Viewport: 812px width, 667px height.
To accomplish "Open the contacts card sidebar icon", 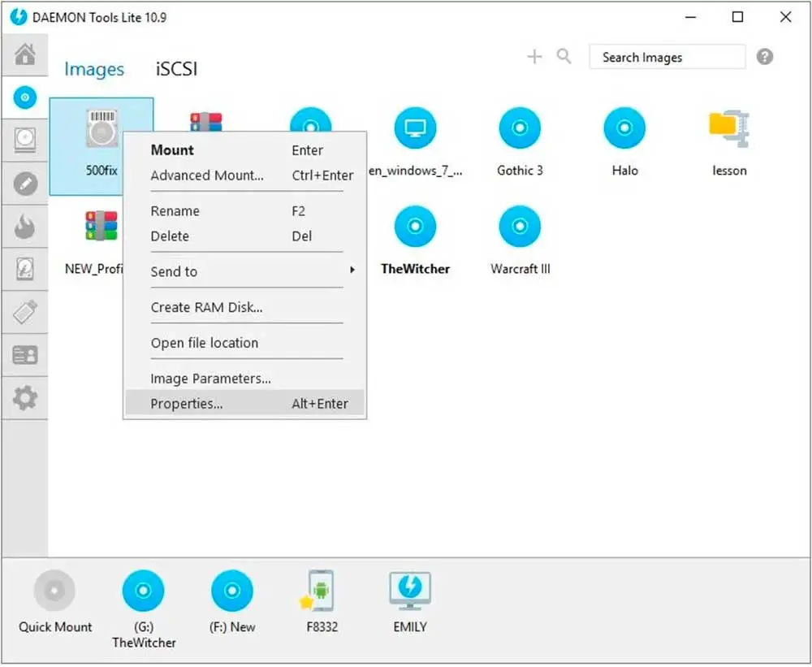I will coord(25,355).
